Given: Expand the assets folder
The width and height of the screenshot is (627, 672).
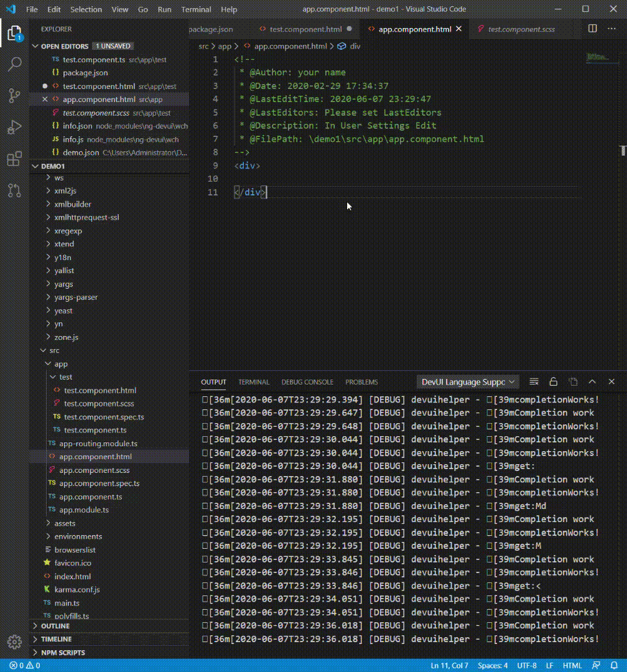Looking at the screenshot, I should tap(65, 523).
